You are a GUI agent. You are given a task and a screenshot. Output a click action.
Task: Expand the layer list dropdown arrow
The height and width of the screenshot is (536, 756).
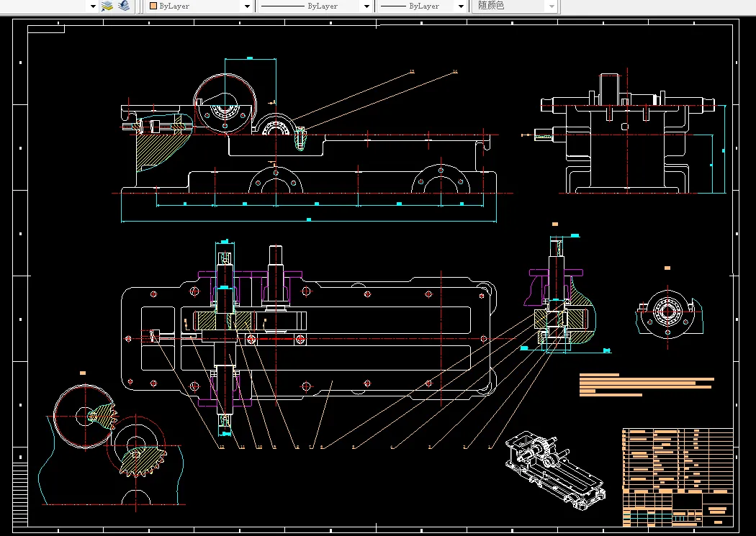coord(93,6)
